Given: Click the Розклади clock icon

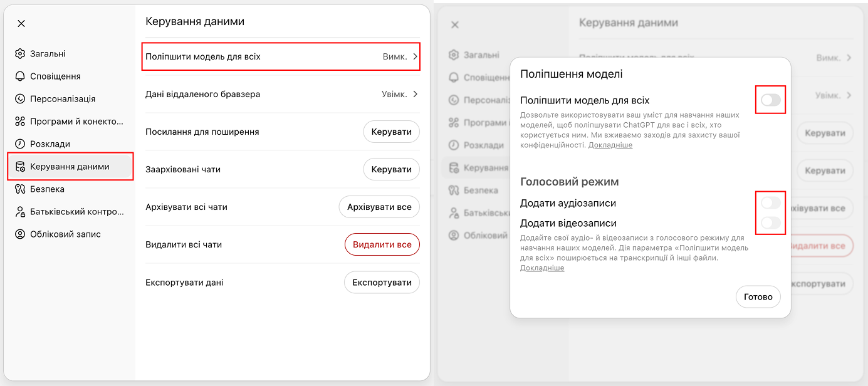Looking at the screenshot, I should pyautogui.click(x=20, y=144).
